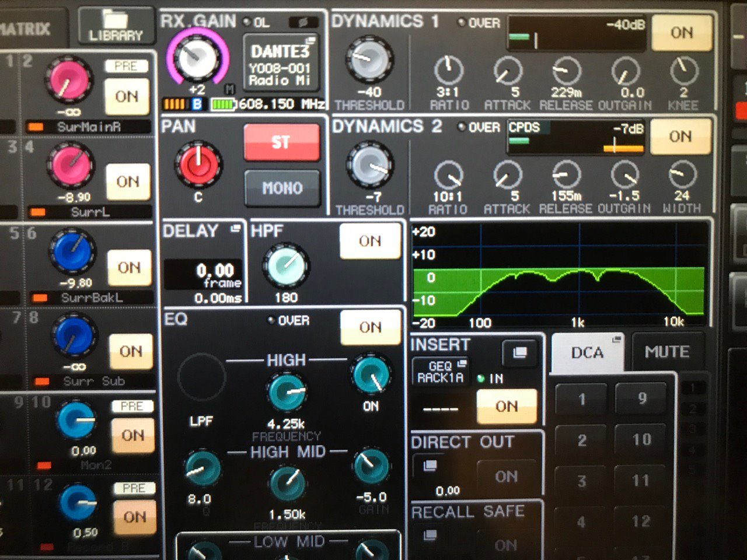This screenshot has height=560, width=747.
Task: Toggle the EQ ON button
Action: pyautogui.click(x=370, y=327)
